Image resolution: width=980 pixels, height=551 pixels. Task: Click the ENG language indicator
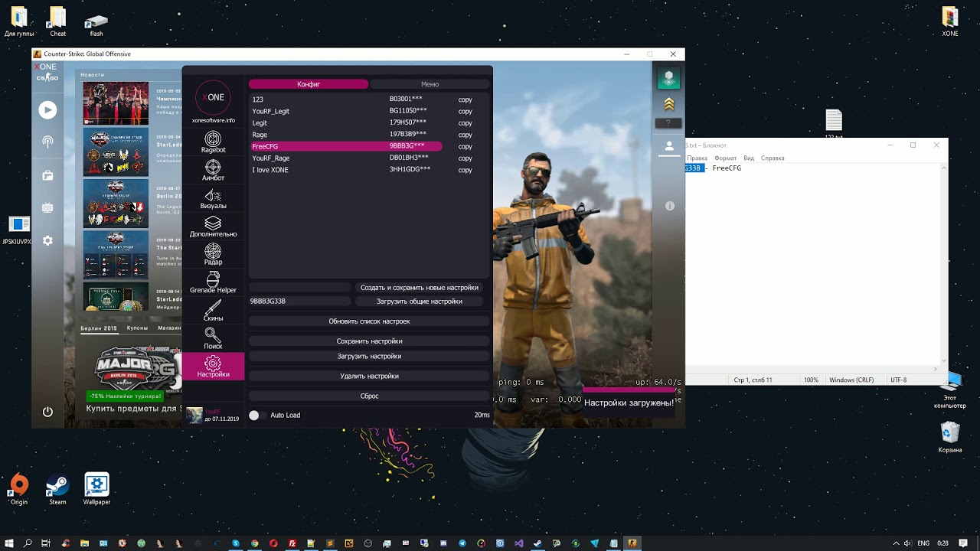pos(923,543)
